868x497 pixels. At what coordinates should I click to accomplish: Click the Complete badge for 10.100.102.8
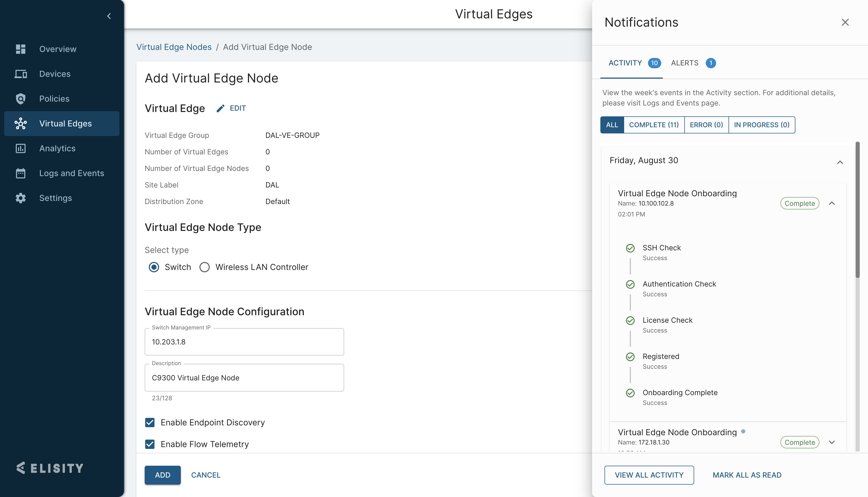(800, 204)
